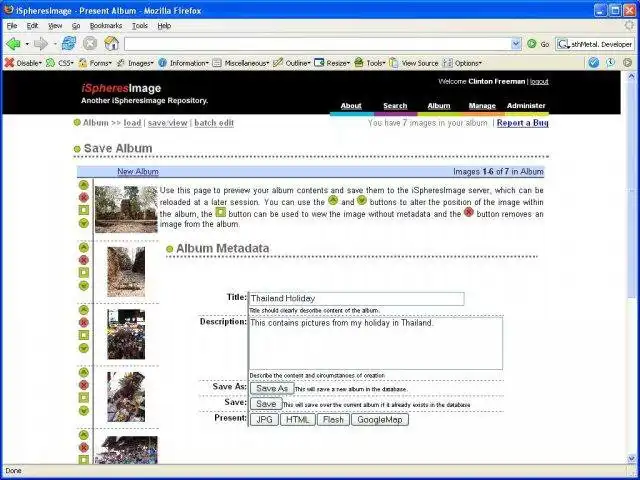Click the Forward navigation arrow

click(41, 44)
